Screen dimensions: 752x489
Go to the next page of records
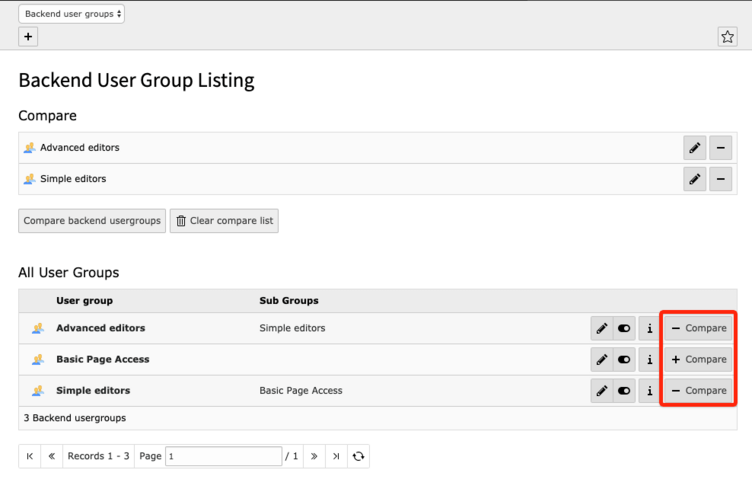[x=314, y=456]
